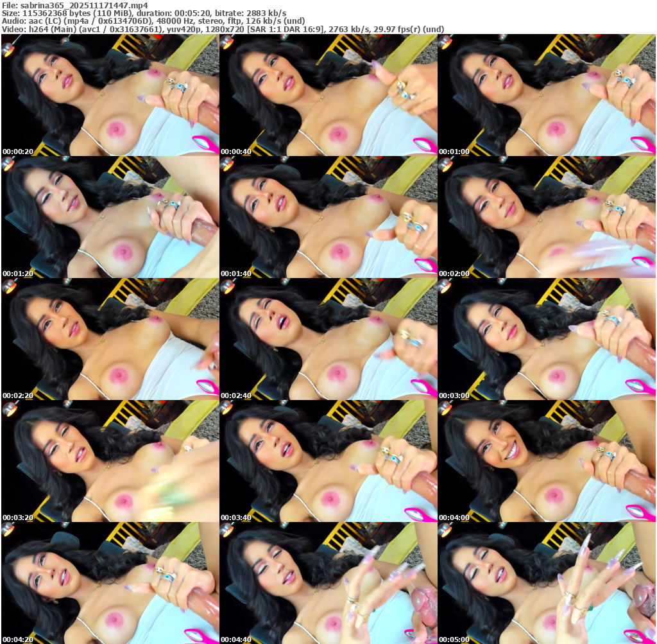657x644 pixels.
Task: Select the frame thumbnail stamped 00:04:00
Action: coord(547,461)
